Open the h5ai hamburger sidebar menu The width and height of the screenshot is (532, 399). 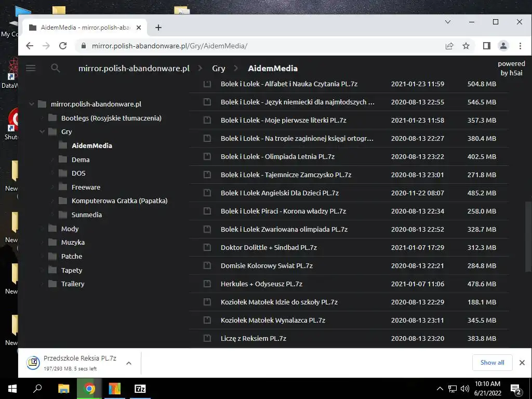pyautogui.click(x=31, y=68)
